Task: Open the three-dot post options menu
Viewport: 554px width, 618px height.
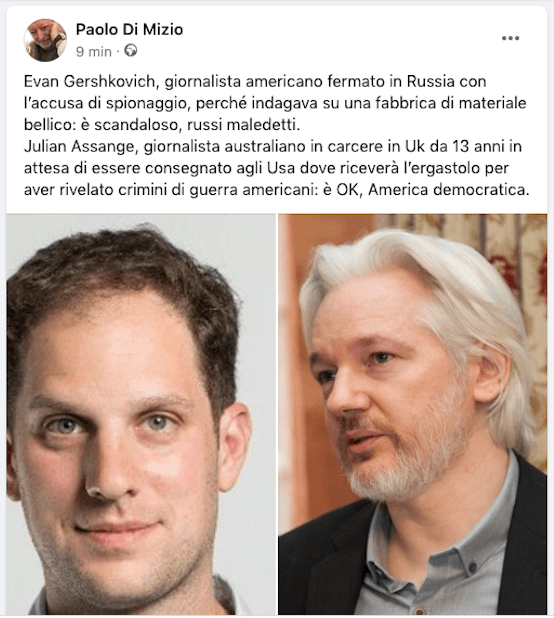Action: [x=510, y=38]
